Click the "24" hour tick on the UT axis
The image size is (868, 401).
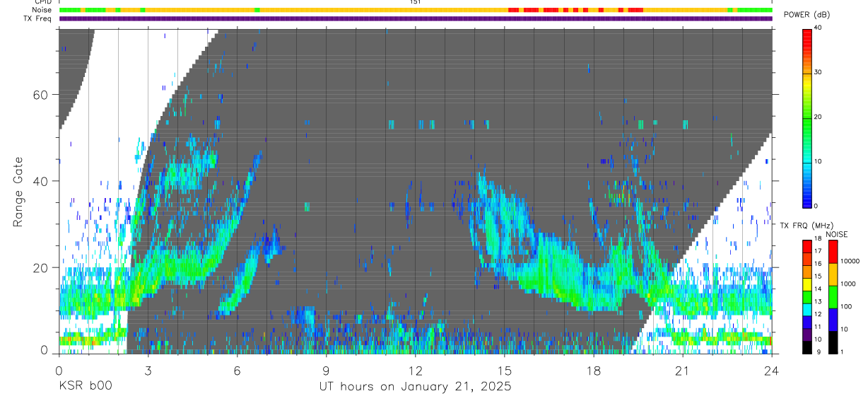click(x=772, y=371)
